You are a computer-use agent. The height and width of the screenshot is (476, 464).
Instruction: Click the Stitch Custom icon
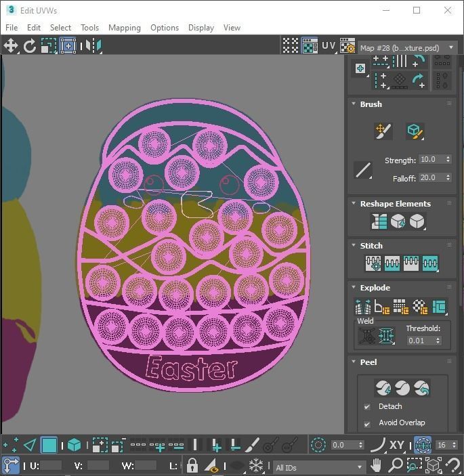[430, 263]
